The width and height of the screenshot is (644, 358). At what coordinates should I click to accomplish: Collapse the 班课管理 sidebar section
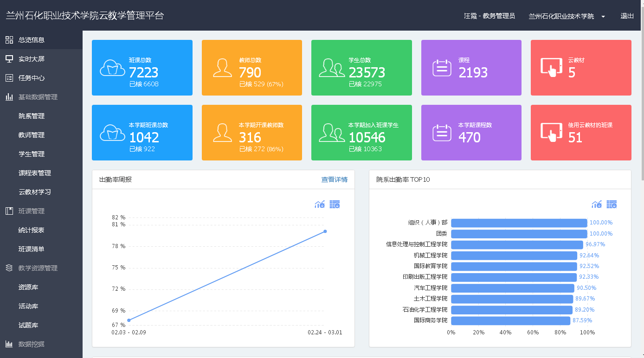32,211
